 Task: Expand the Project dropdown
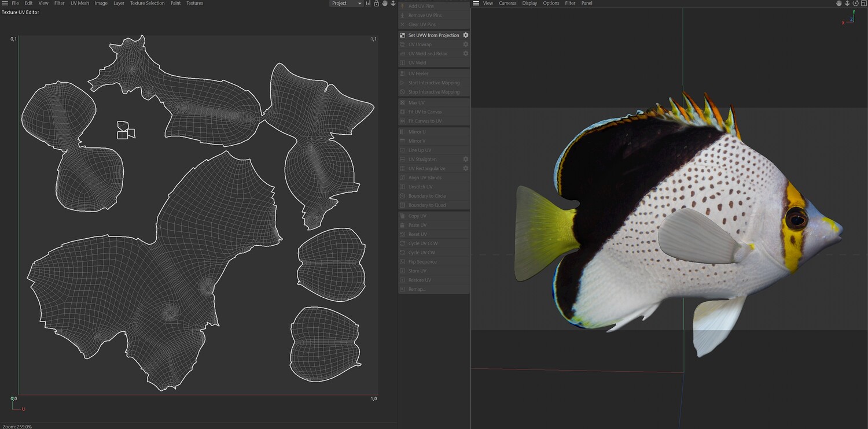click(x=346, y=3)
